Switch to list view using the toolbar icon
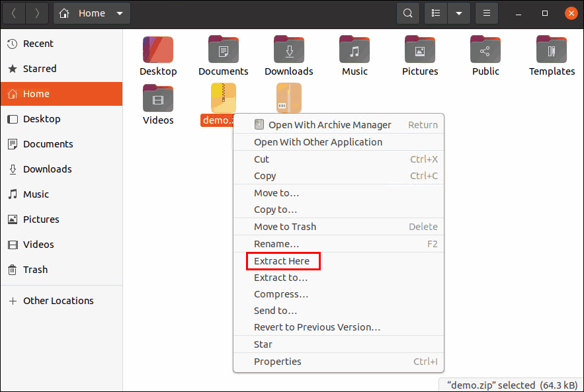Screen dimensions: 584x392 click(x=436, y=13)
